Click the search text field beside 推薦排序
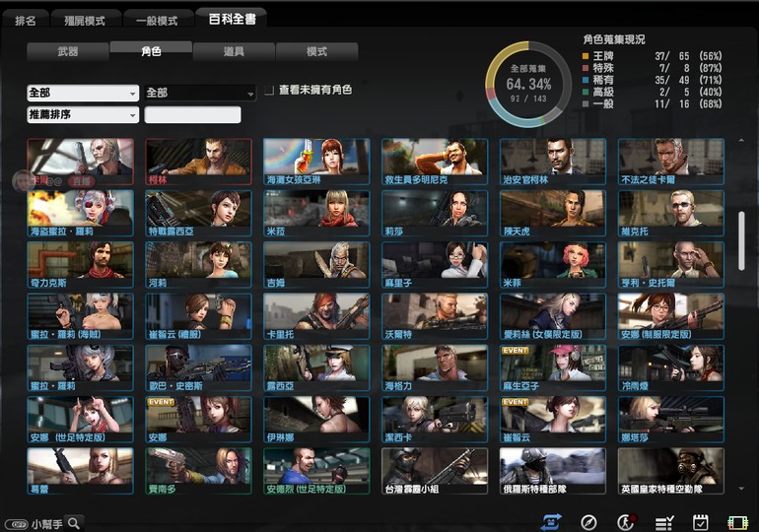The image size is (759, 532). click(192, 115)
